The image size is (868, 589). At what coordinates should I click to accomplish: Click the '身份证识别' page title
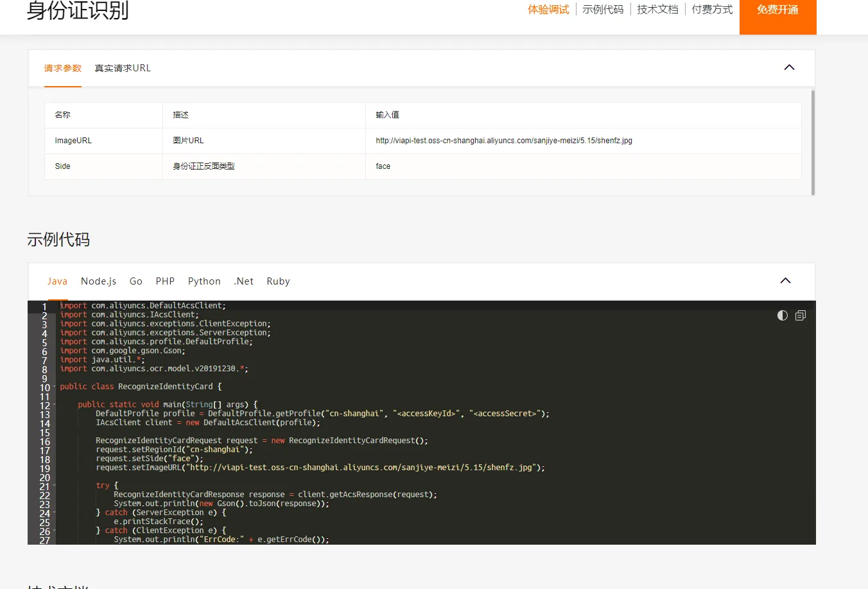[x=78, y=10]
